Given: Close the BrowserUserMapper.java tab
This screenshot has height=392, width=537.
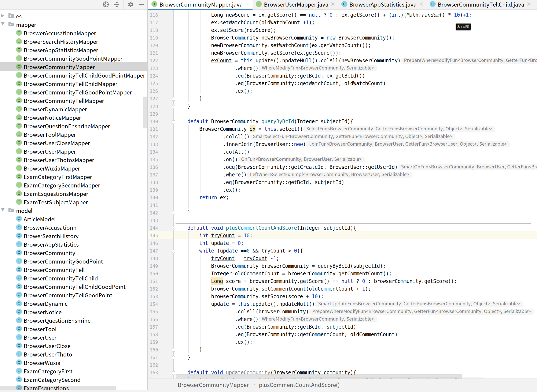Looking at the screenshot, I should pyautogui.click(x=333, y=4).
